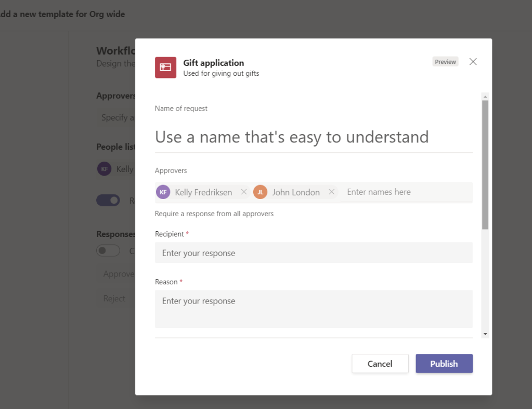
Task: Click the Preview badge in dialog header
Action: pos(445,62)
